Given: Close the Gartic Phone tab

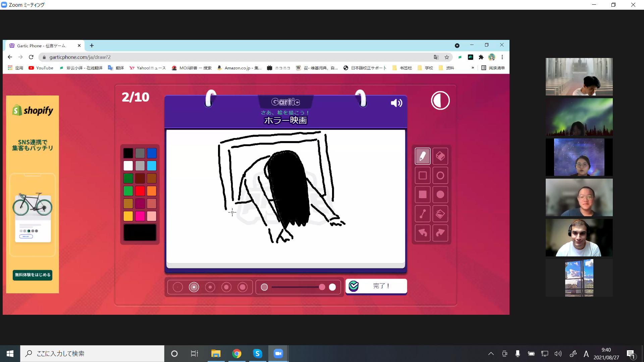Looking at the screenshot, I should pos(79,46).
